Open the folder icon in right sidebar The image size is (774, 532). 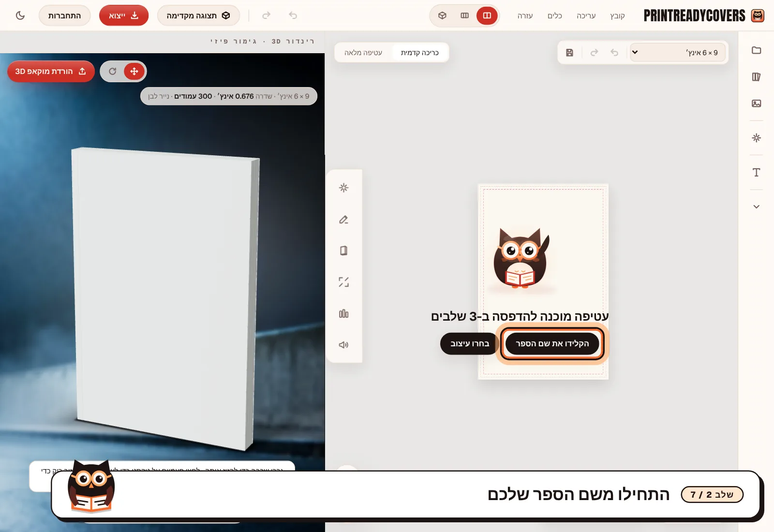[757, 50]
